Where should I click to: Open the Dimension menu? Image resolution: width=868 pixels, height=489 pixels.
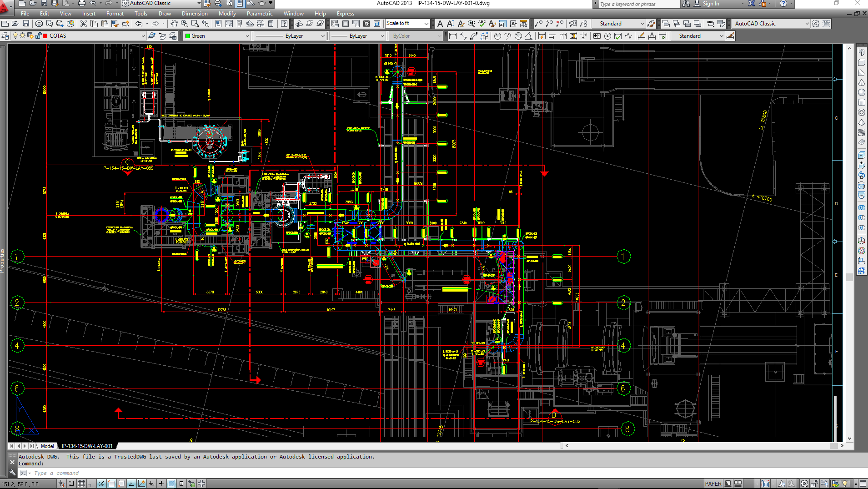pyautogui.click(x=195, y=14)
